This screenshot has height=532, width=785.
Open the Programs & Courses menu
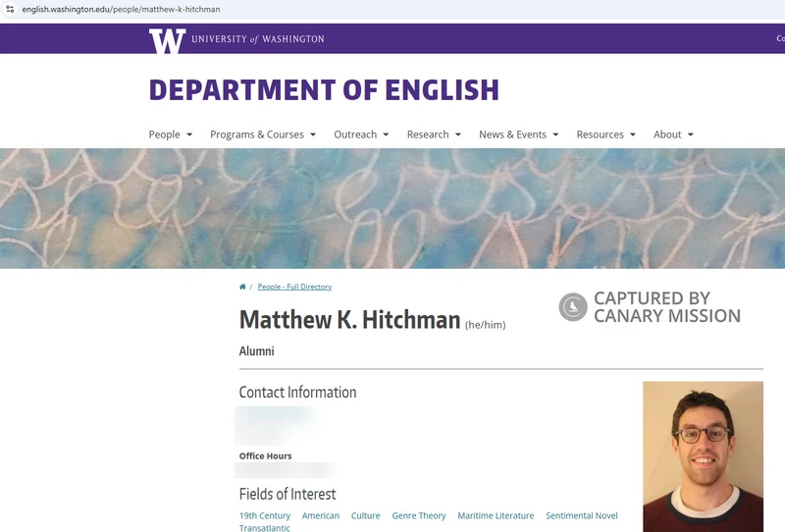257,134
